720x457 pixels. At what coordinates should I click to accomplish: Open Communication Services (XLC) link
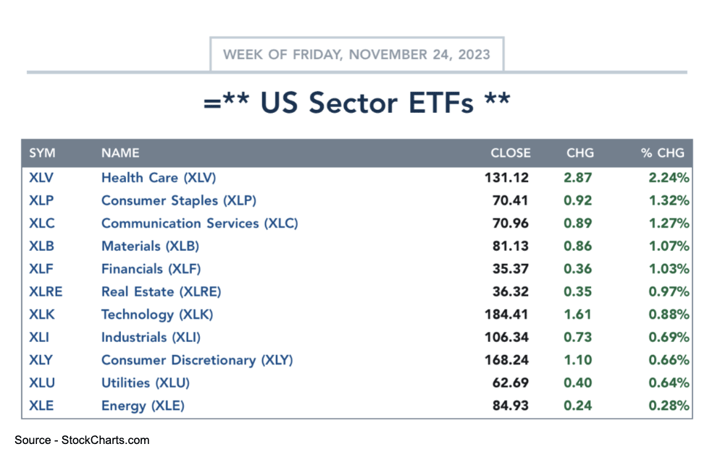pyautogui.click(x=199, y=223)
